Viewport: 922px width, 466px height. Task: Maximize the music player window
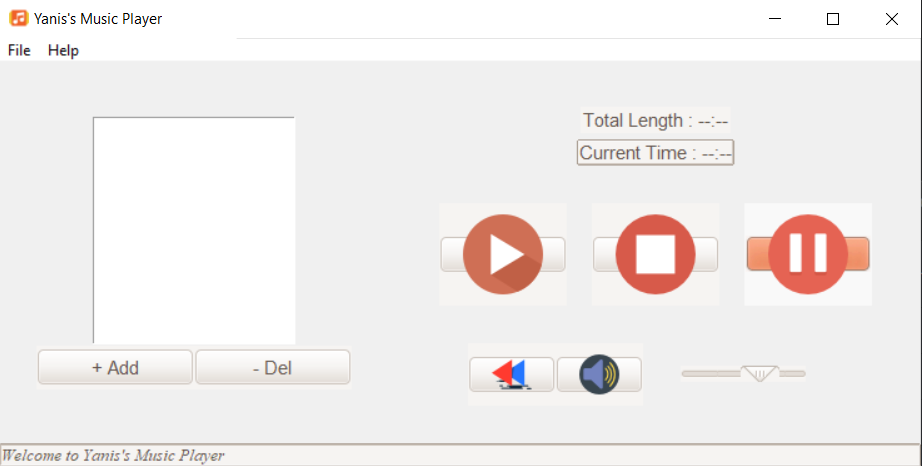click(833, 19)
